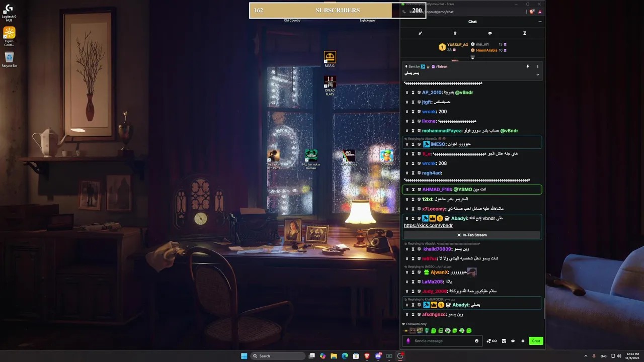Open the shop icon beside message box
This screenshot has width=644, height=362.
pos(504,341)
